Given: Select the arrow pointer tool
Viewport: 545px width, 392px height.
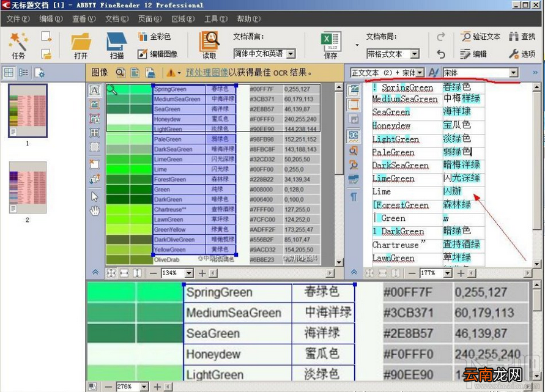Looking at the screenshot, I should point(95,197).
